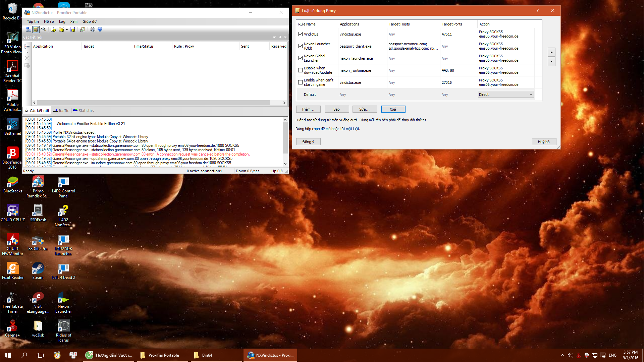Open the CPUID CPU-Z desktop icon
644x362 pixels.
pos(12,213)
